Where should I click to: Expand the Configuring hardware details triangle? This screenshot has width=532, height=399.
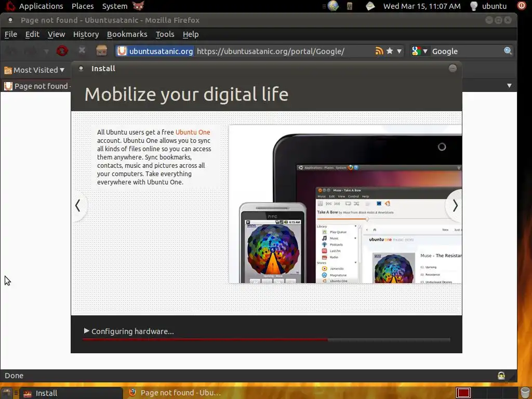pyautogui.click(x=87, y=331)
